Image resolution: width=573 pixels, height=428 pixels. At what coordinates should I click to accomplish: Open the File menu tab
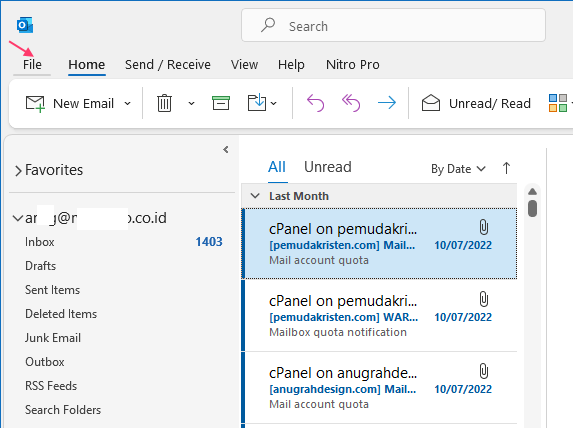pos(32,64)
